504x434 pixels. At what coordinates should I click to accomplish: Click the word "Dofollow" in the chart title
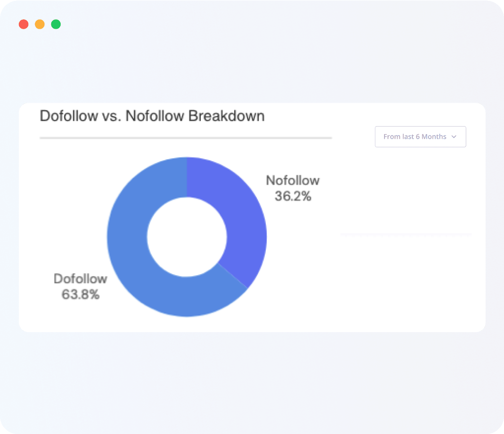(68, 116)
